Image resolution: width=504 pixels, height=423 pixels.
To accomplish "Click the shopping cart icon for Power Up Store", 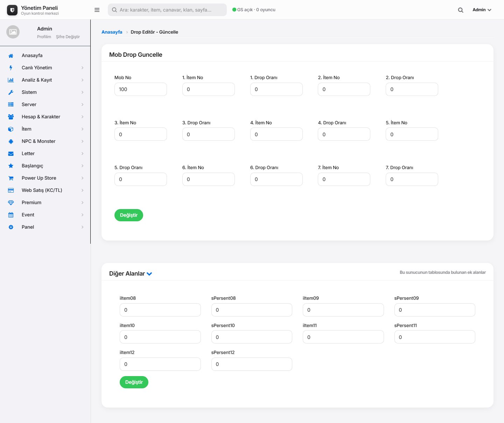I will (x=11, y=178).
